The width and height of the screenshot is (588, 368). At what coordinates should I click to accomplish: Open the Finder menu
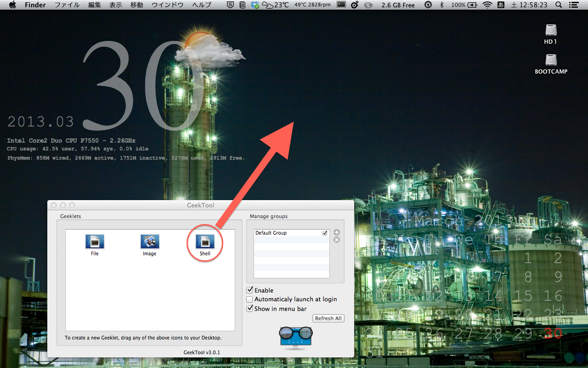[35, 5]
